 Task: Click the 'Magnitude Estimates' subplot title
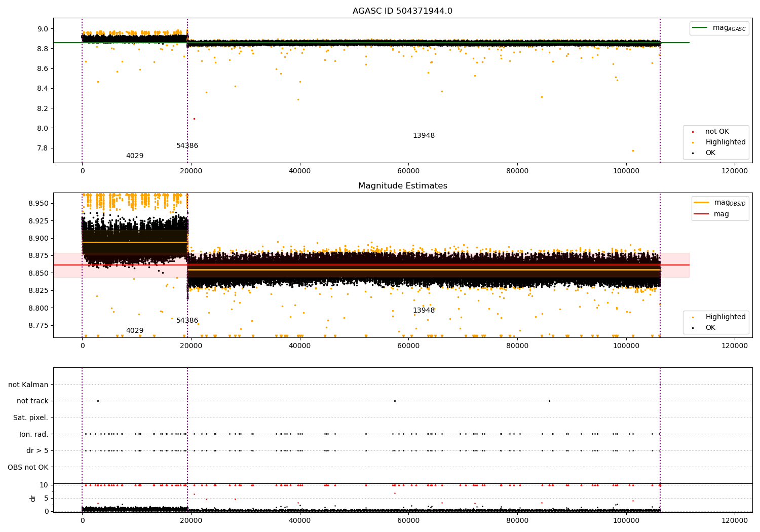402,186
